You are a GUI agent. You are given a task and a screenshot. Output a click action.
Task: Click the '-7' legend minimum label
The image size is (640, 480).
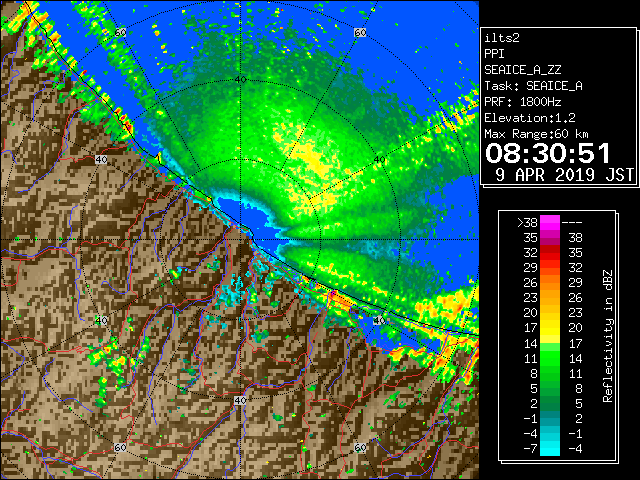pos(531,449)
